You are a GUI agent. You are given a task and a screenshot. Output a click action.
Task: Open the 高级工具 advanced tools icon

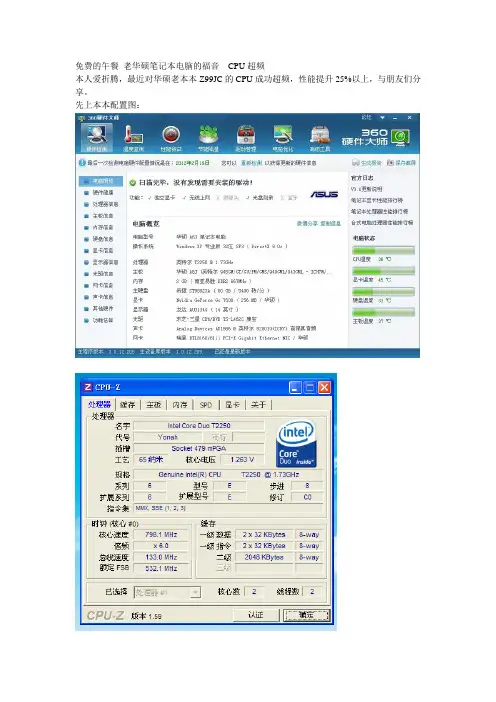tap(320, 138)
